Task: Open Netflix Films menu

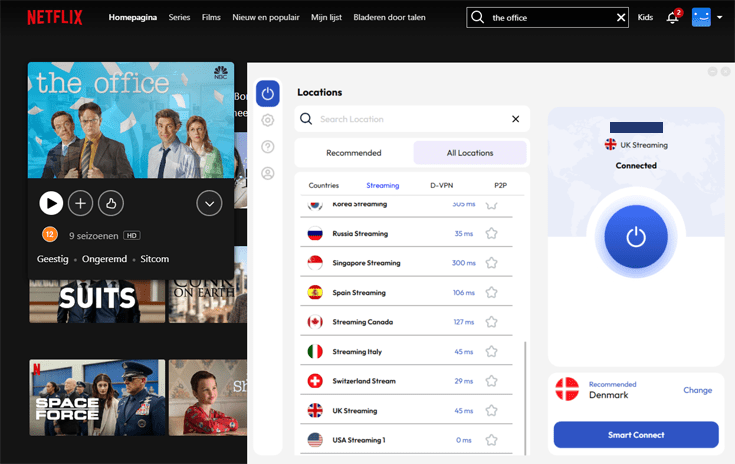Action: [x=211, y=17]
